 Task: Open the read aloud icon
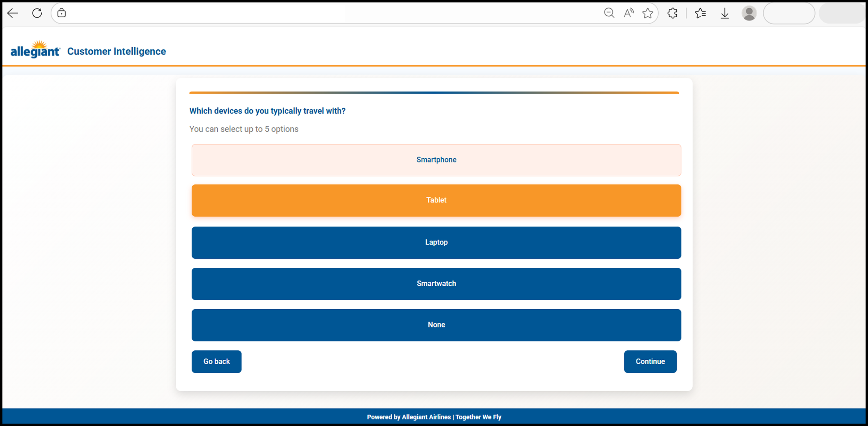click(x=629, y=13)
